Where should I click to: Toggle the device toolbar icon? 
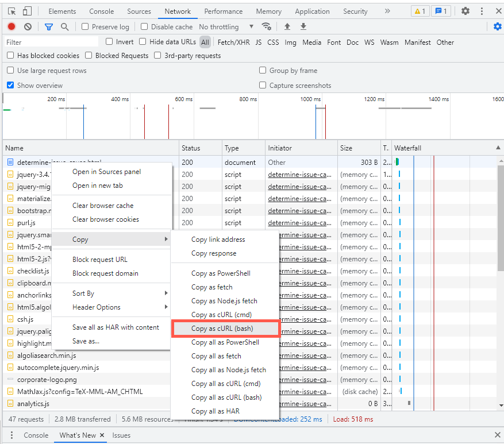click(x=28, y=11)
